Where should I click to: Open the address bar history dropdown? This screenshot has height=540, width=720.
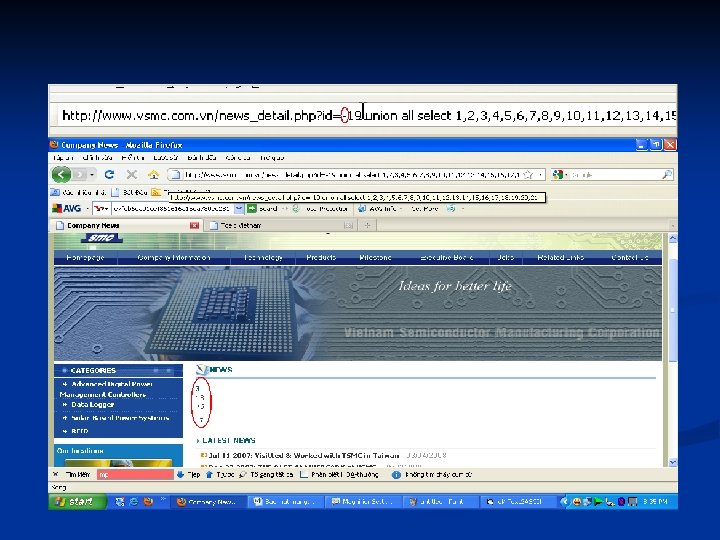click(540, 175)
